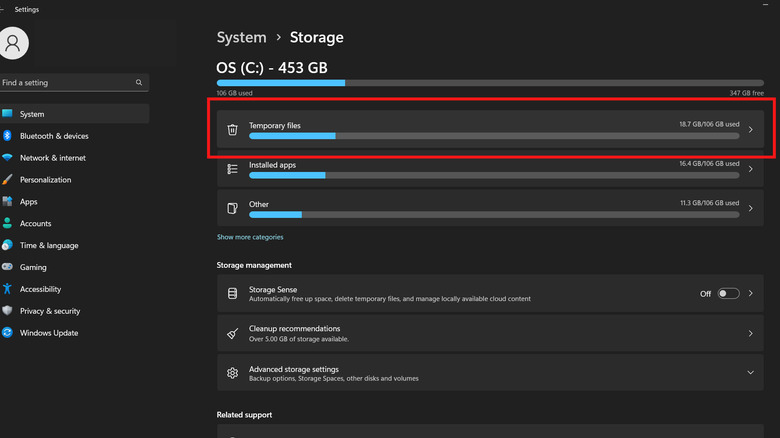
Task: Open the Other category via its chevron
Action: coord(751,208)
